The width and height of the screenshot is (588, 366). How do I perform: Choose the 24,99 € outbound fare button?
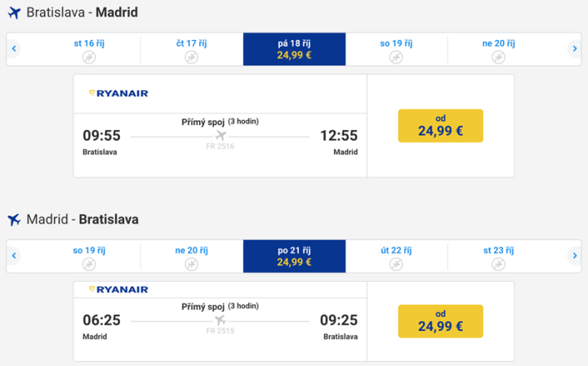click(440, 126)
